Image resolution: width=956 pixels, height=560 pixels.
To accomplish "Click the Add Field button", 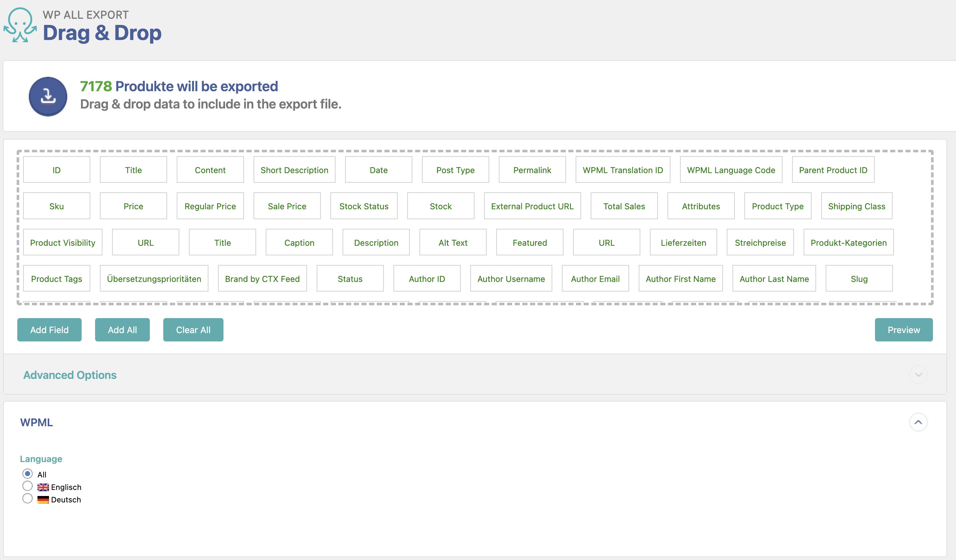I will (49, 330).
